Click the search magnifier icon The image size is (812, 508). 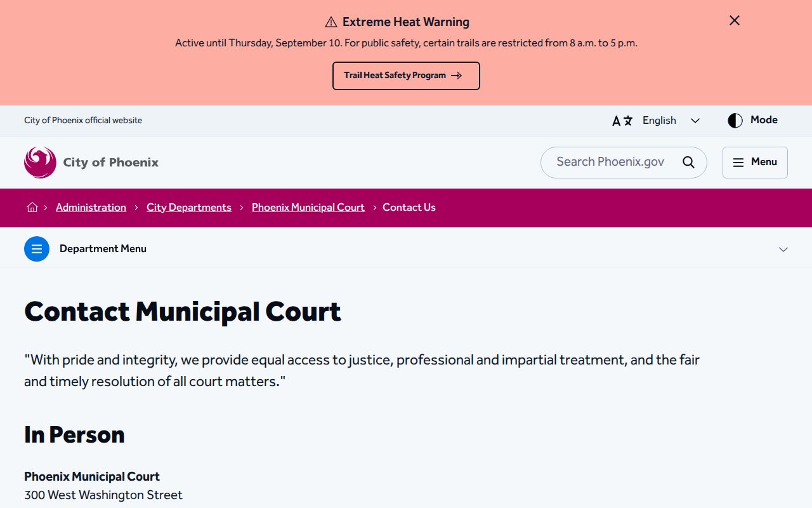(688, 162)
